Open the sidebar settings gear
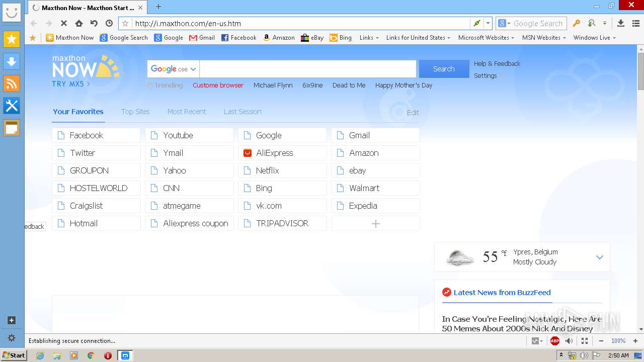 (12, 338)
